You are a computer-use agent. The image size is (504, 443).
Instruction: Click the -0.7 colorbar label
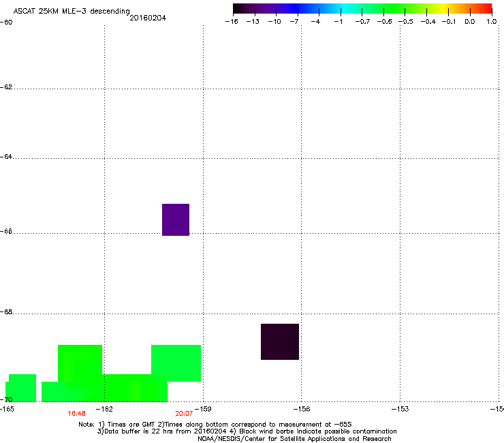point(362,22)
